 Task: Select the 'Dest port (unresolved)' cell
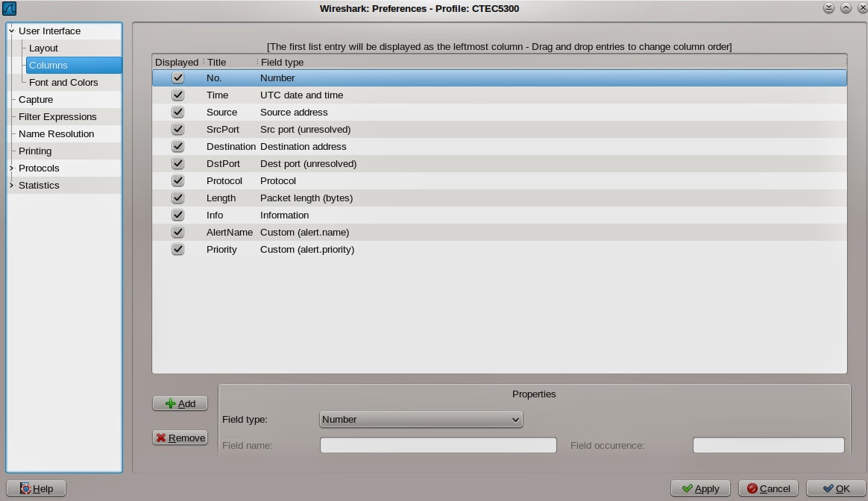point(308,164)
